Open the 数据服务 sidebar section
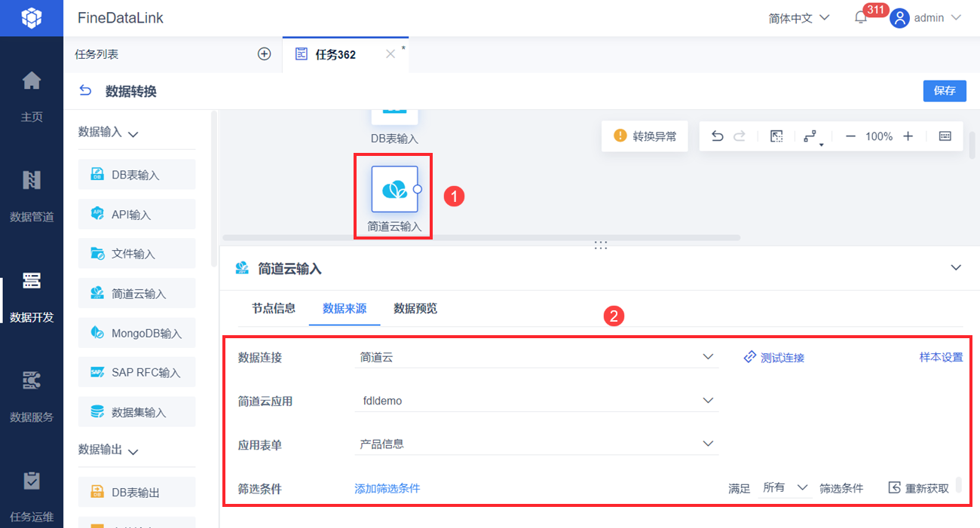The width and height of the screenshot is (980, 528). [32, 395]
